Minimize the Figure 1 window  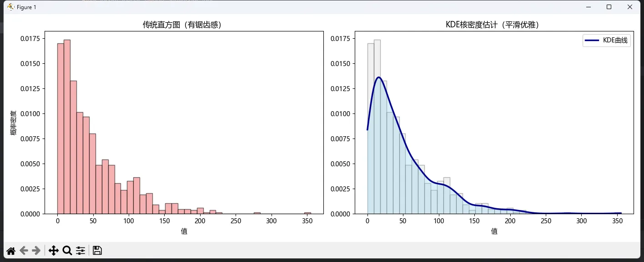588,7
